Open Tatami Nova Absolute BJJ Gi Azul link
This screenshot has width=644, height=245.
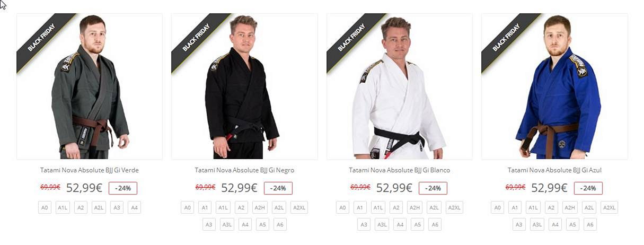pos(554,170)
